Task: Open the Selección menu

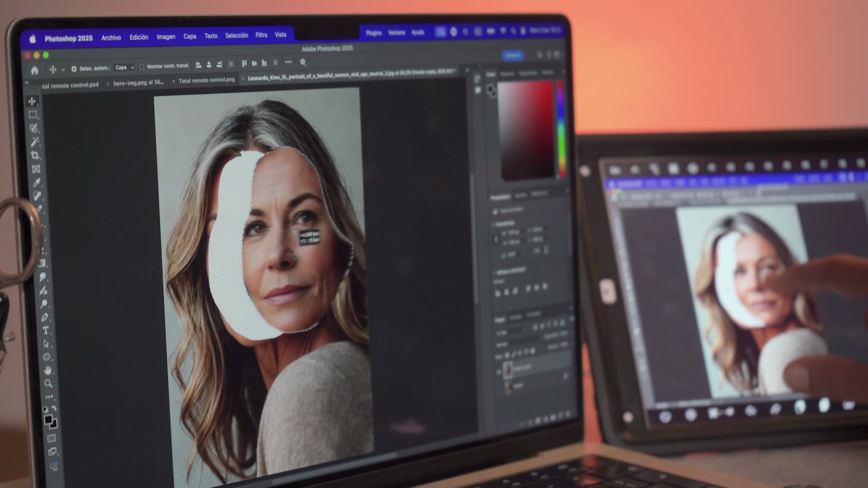Action: (236, 35)
